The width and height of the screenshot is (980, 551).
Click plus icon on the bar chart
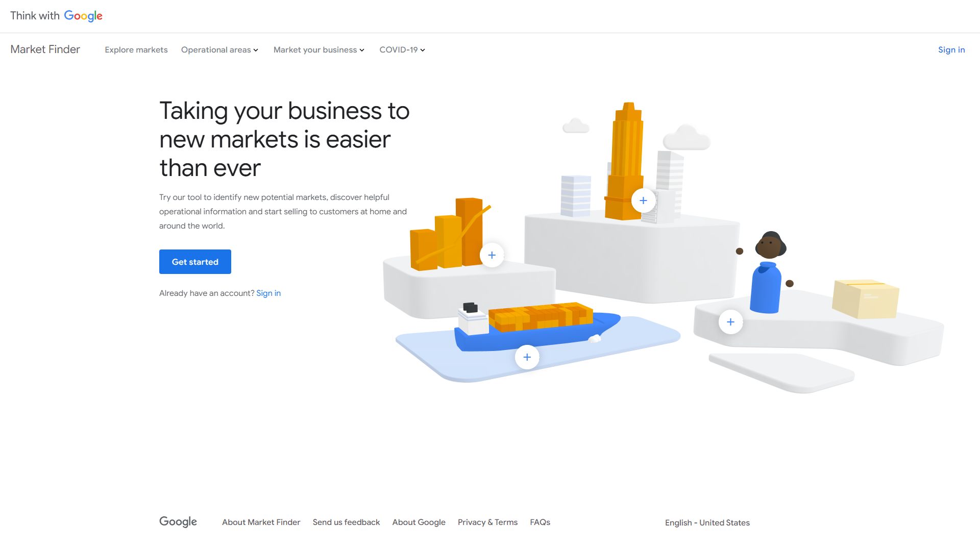click(x=492, y=255)
